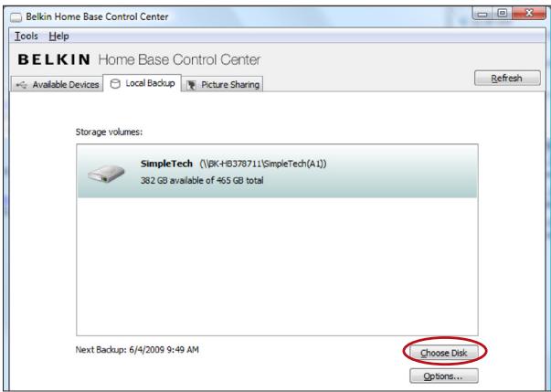Screen dimensions: 551x392
Task: Click the Belkin window title bar icon
Action: pyautogui.click(x=16, y=16)
